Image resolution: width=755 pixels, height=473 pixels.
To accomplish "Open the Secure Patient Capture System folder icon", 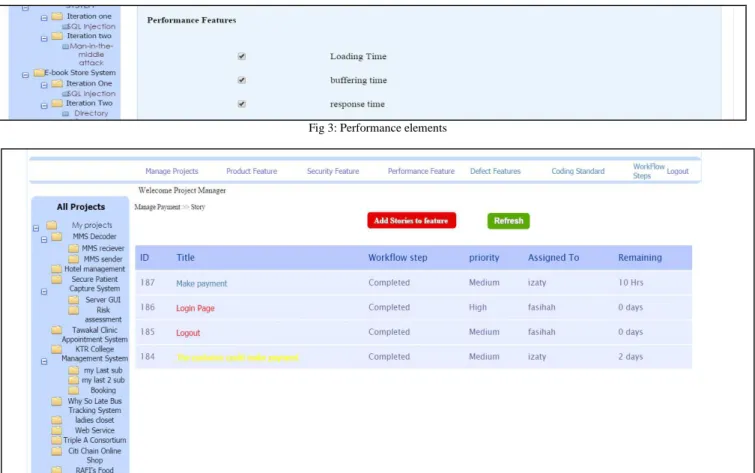I will (x=57, y=279).
